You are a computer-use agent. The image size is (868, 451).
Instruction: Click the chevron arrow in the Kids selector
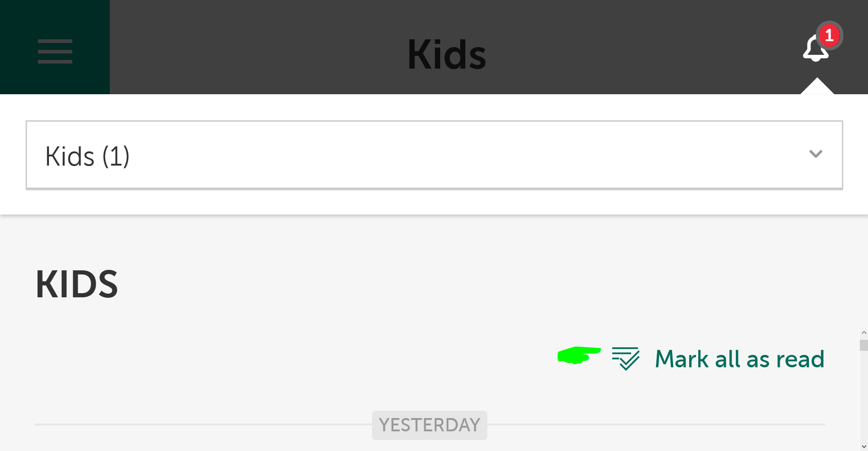815,154
